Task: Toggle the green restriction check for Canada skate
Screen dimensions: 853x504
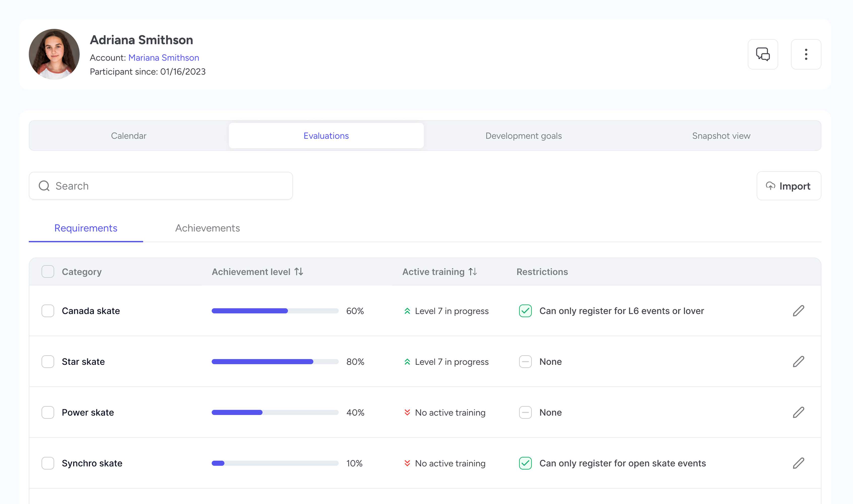Action: tap(525, 311)
